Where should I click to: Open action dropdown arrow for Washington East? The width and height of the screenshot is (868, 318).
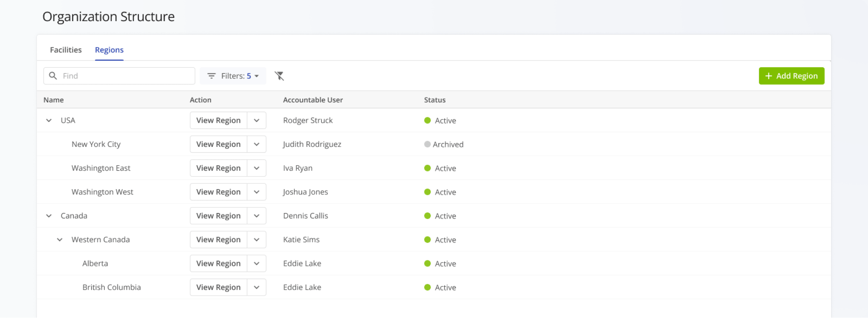tap(256, 168)
